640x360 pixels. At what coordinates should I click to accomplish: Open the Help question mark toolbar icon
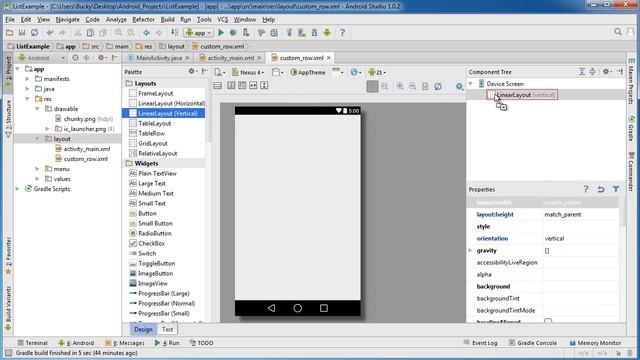point(342,33)
